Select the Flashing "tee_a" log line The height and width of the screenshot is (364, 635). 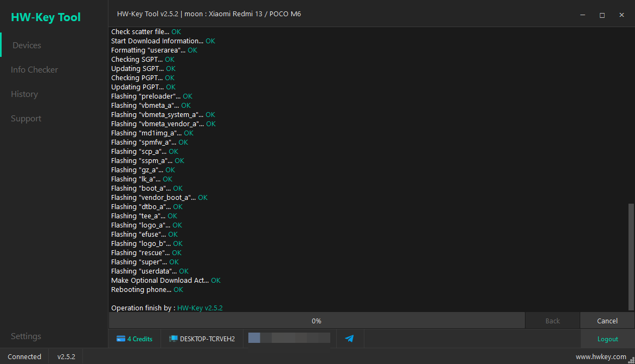(x=144, y=216)
